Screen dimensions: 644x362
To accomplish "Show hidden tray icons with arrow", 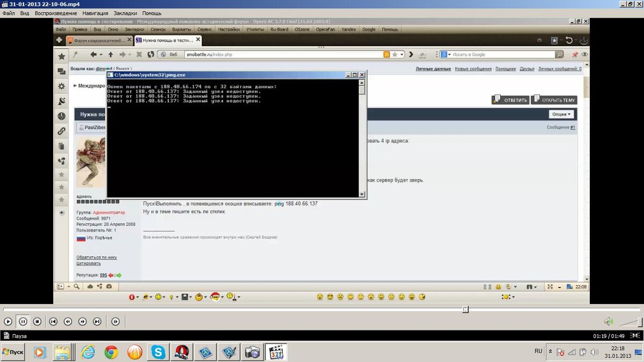I will (x=548, y=351).
